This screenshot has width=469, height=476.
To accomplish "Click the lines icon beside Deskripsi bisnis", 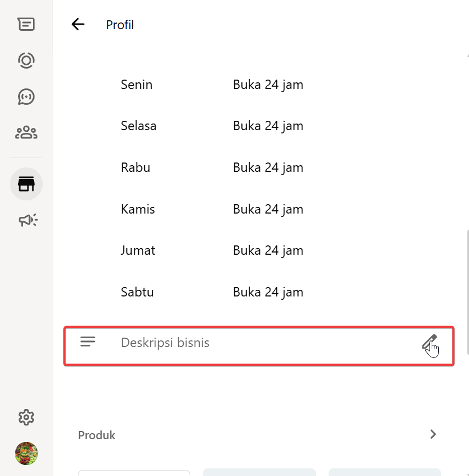I will (88, 342).
